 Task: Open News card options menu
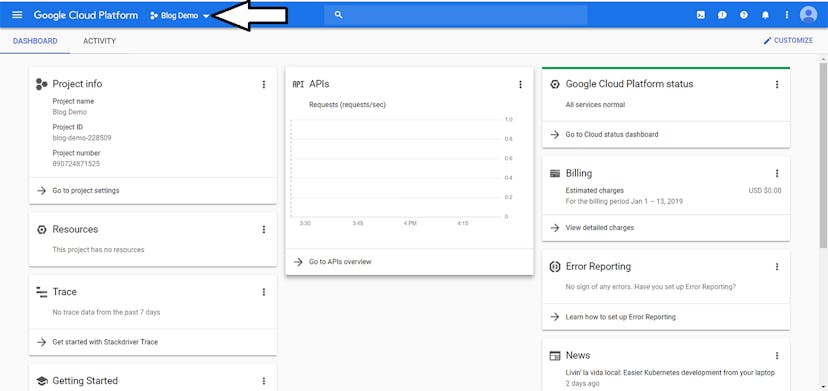pyautogui.click(x=777, y=356)
